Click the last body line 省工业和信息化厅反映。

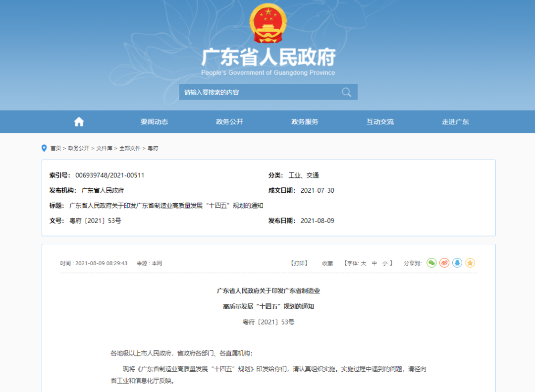(x=143, y=381)
